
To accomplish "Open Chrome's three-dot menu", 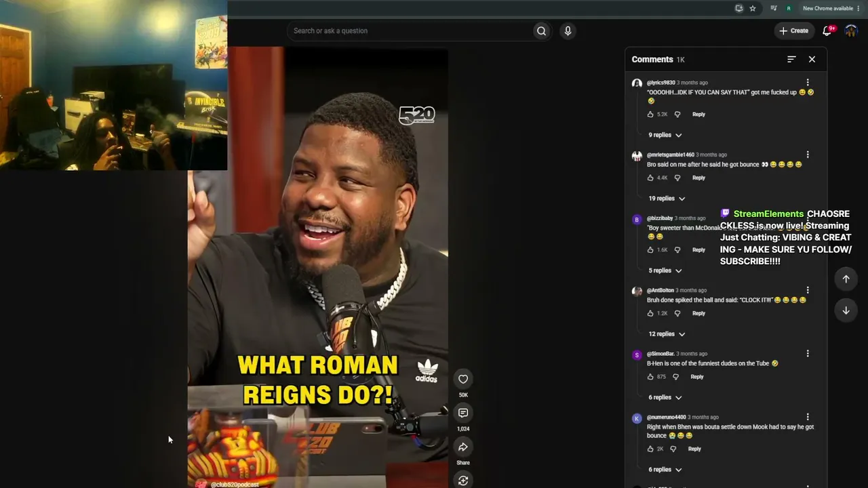I will (x=859, y=8).
